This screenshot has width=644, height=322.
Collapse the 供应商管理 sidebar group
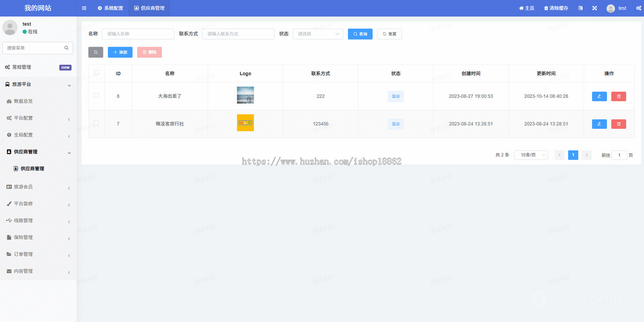point(38,152)
